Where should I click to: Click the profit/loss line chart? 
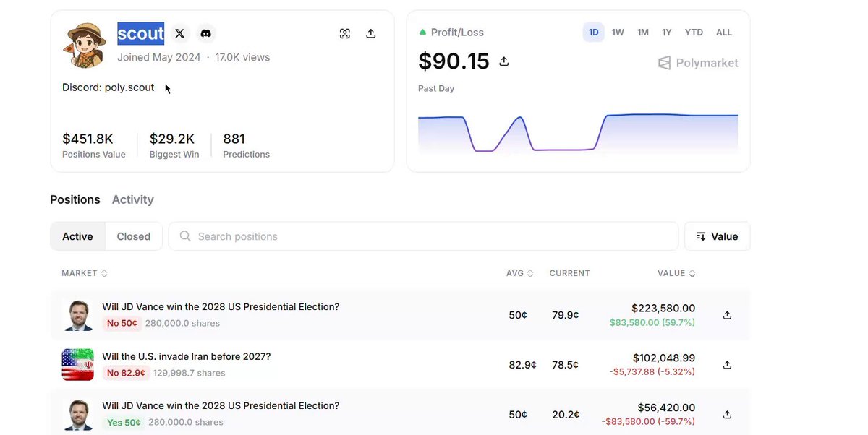[x=578, y=133]
